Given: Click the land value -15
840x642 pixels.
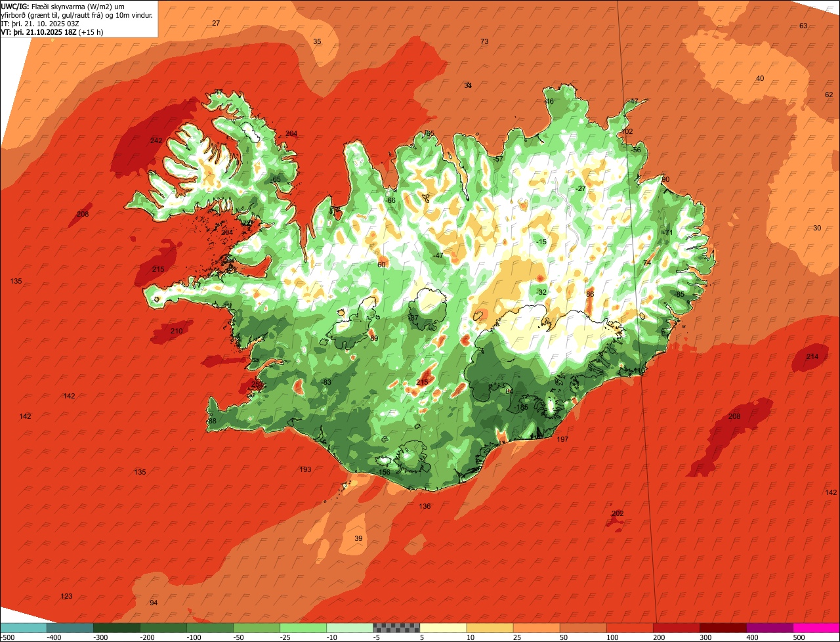Looking at the screenshot, I should pyautogui.click(x=541, y=242).
